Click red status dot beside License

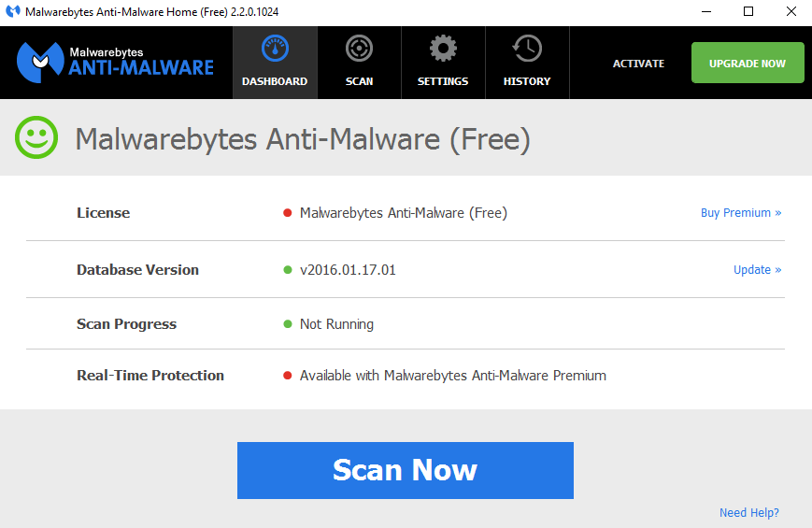click(288, 213)
